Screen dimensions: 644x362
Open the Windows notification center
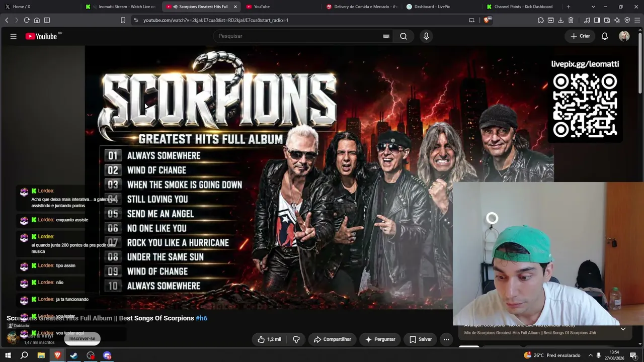(633, 355)
